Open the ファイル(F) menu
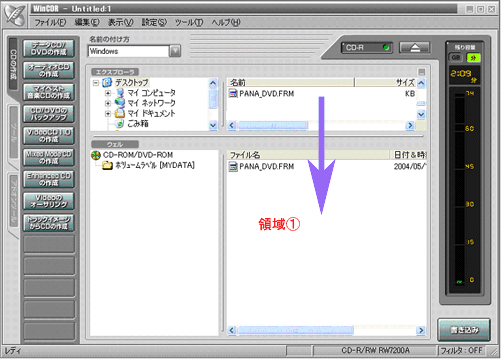 pos(50,23)
